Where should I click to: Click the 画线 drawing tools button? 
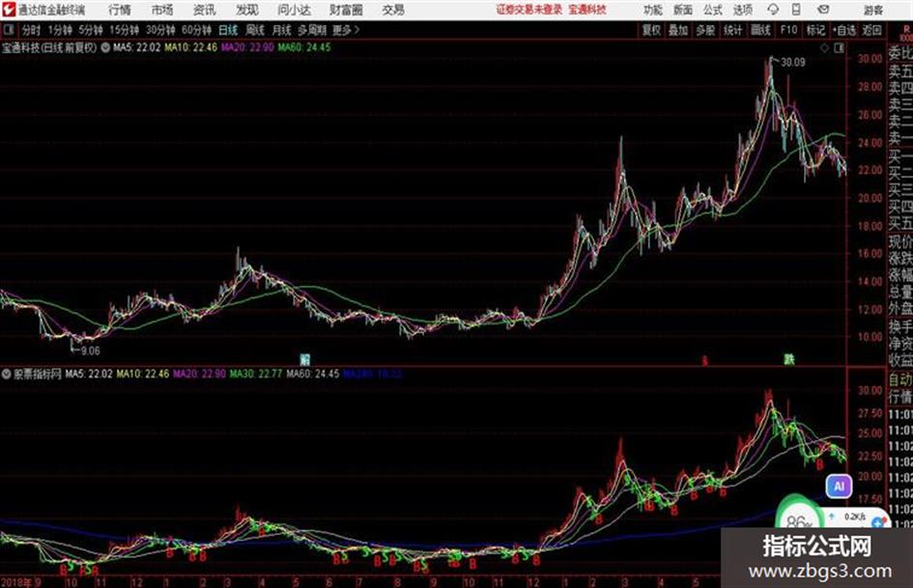tap(760, 30)
